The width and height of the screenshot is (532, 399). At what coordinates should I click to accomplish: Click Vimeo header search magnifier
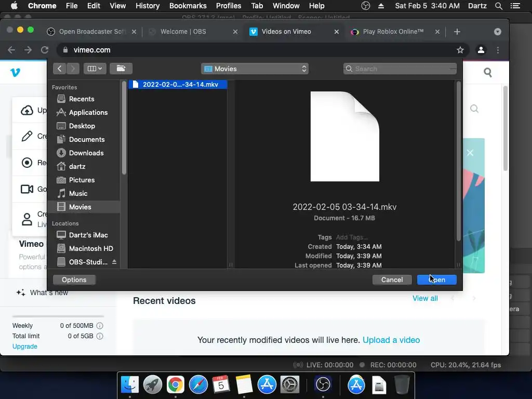(x=487, y=72)
